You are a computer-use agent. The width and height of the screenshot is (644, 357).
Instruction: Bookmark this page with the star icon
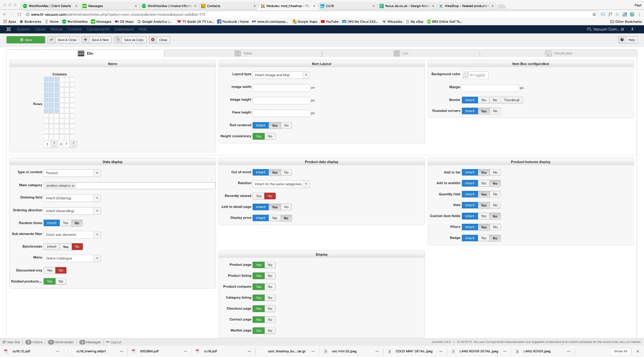pyautogui.click(x=594, y=14)
